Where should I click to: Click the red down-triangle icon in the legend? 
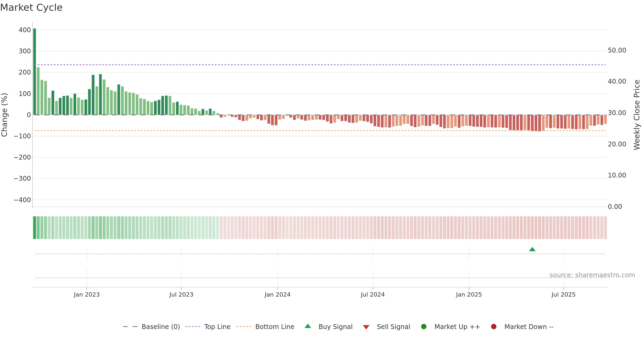click(366, 327)
